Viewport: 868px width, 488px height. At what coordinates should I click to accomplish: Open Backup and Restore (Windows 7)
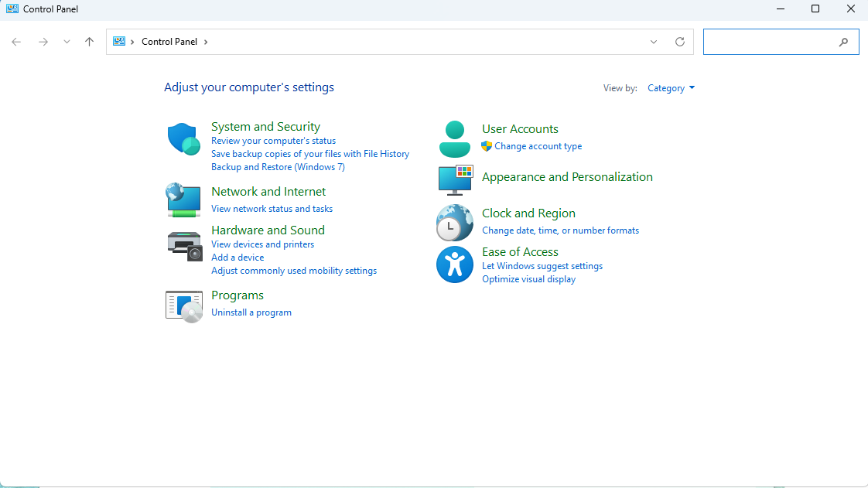tap(278, 166)
